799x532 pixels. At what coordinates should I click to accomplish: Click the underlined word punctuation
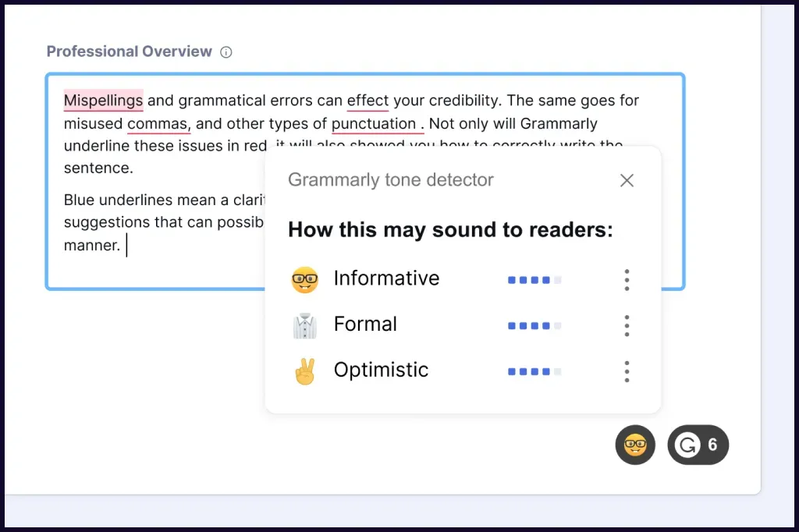pos(378,123)
